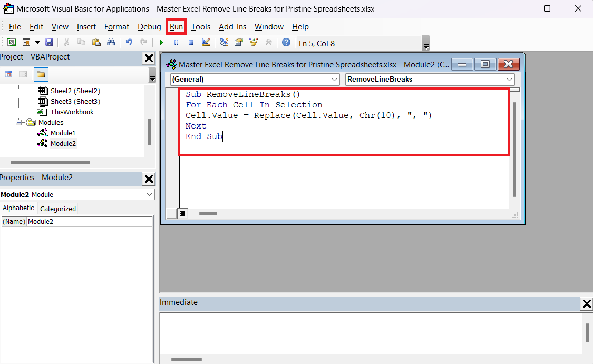Select the Modules folder label
Screen dimensions: 593x364
51,122
